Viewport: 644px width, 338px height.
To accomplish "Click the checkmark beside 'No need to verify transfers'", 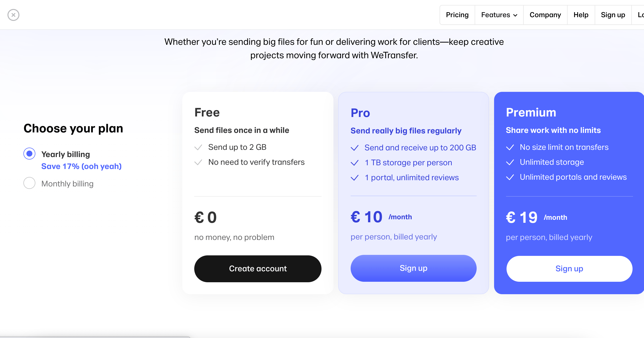I will click(x=198, y=162).
